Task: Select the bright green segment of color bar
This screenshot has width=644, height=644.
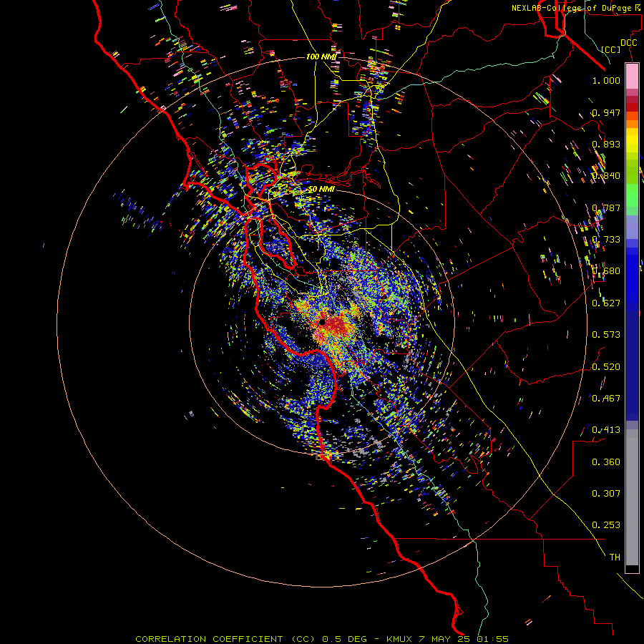Action: click(632, 195)
